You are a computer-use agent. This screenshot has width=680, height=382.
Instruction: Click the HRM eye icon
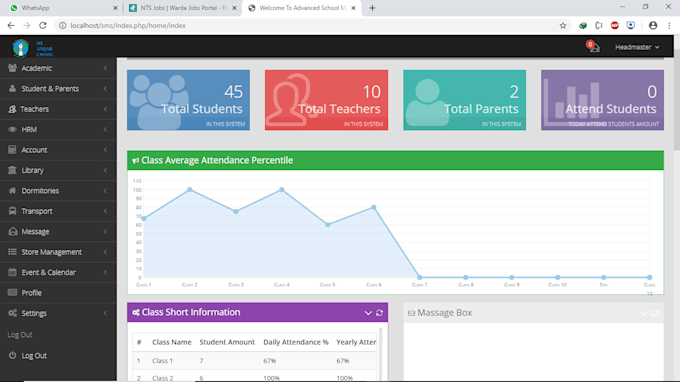click(12, 129)
